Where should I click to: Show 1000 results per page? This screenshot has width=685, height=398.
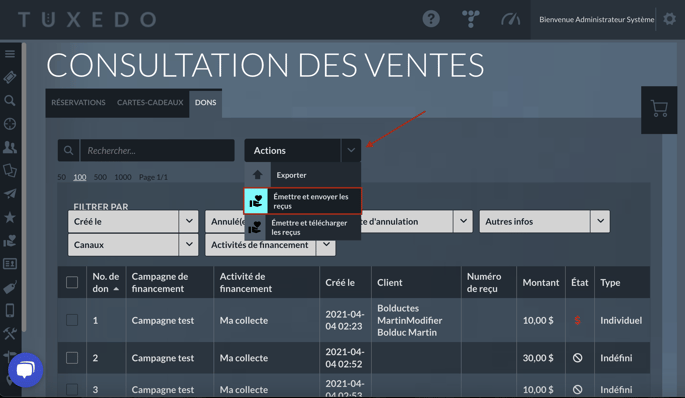(x=123, y=177)
